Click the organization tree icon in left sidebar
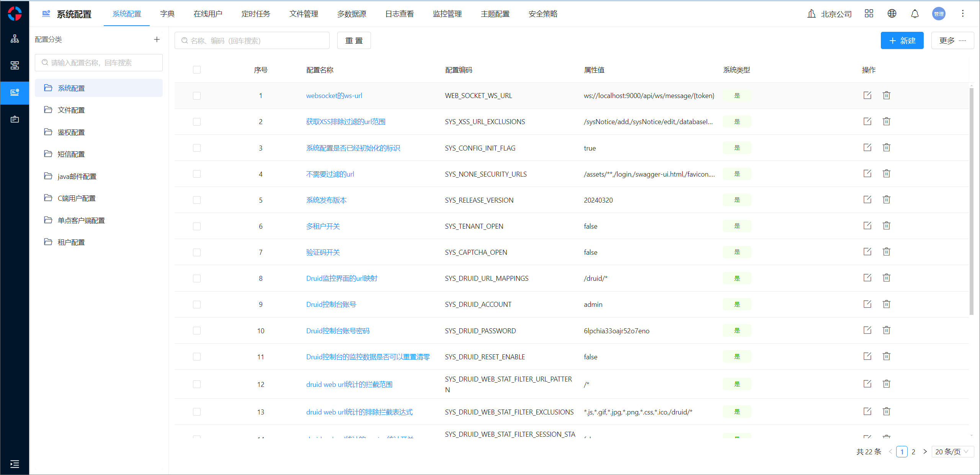 [15, 39]
